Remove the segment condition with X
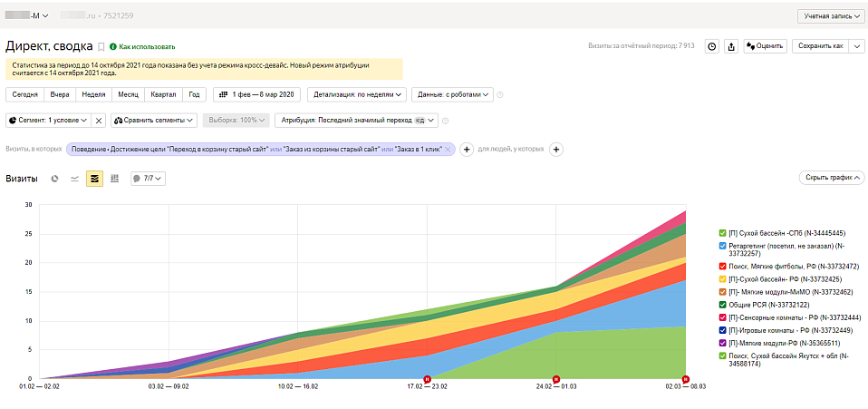This screenshot has height=409, width=868. (x=98, y=121)
